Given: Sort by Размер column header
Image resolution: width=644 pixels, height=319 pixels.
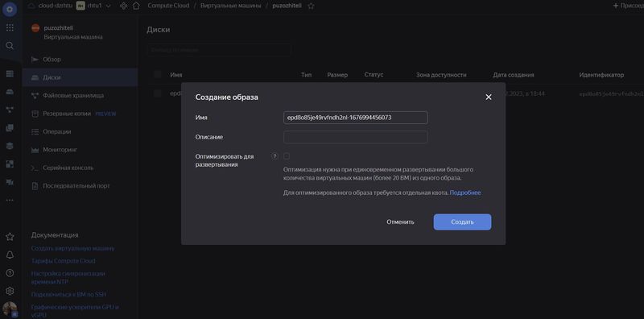Looking at the screenshot, I should tap(337, 75).
